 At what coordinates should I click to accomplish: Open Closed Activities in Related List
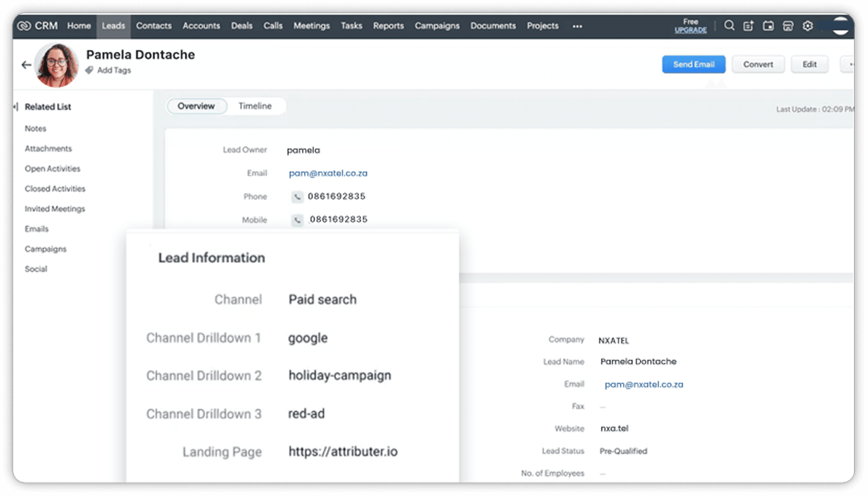pos(55,189)
